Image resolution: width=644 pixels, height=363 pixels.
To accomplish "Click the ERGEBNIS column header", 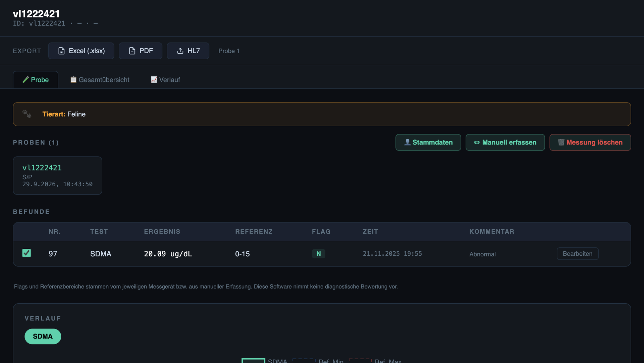I will [x=162, y=232].
